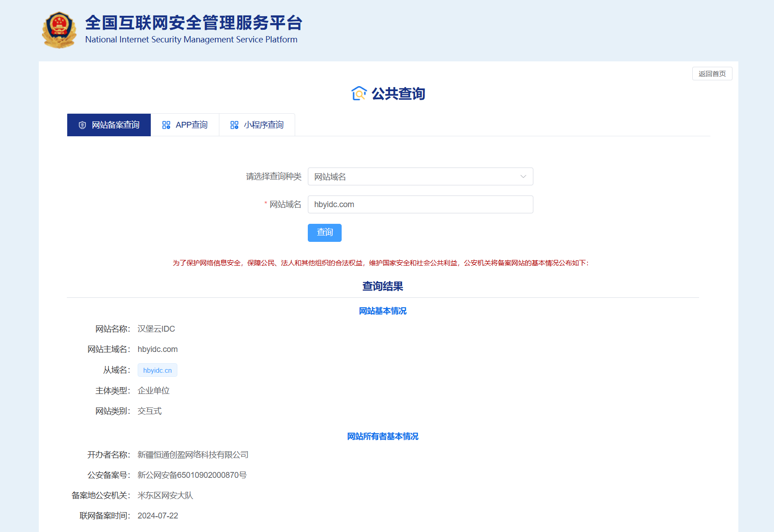Click the public query house-search icon
The width and height of the screenshot is (774, 532).
point(359,93)
